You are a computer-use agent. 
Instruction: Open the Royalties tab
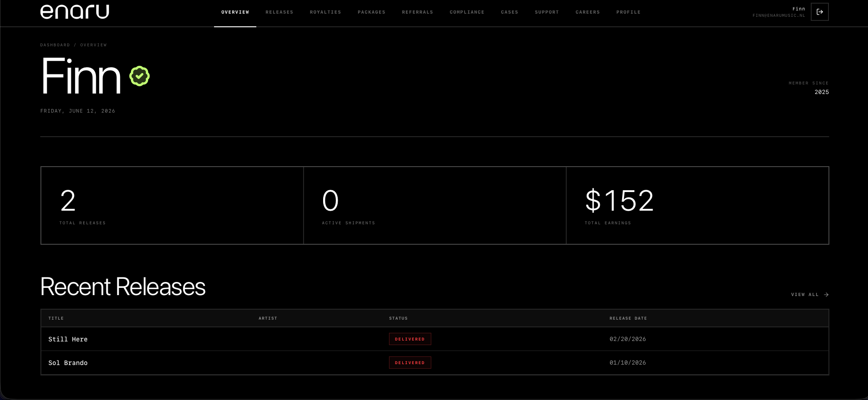(325, 12)
